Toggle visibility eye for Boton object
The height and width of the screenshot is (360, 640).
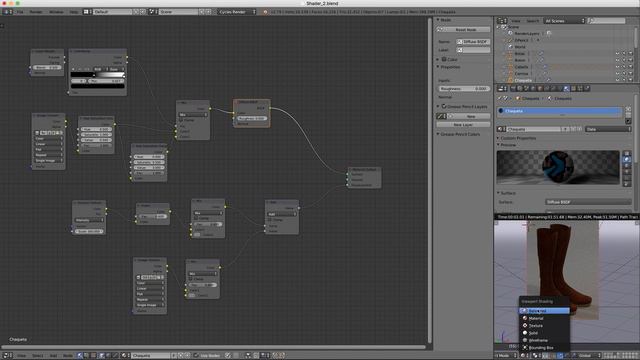click(x=618, y=60)
